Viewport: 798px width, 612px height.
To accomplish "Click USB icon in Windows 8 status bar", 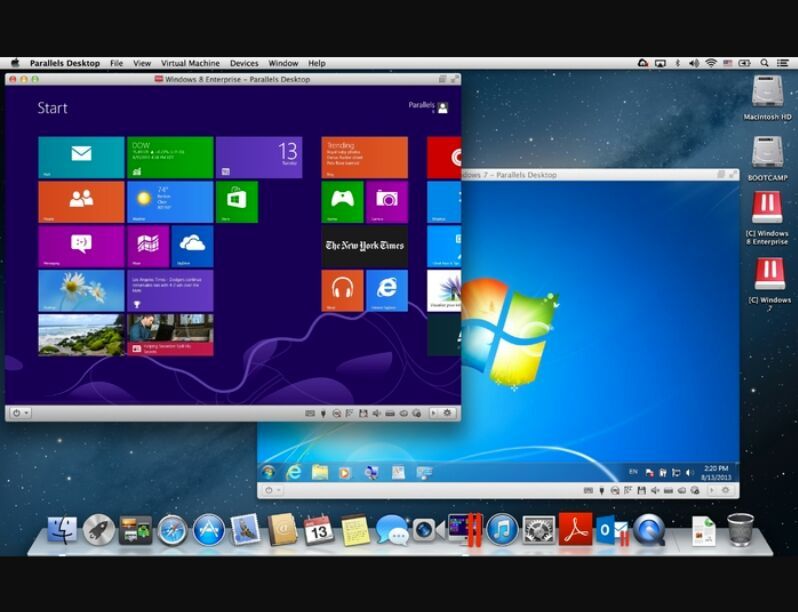I will point(323,413).
